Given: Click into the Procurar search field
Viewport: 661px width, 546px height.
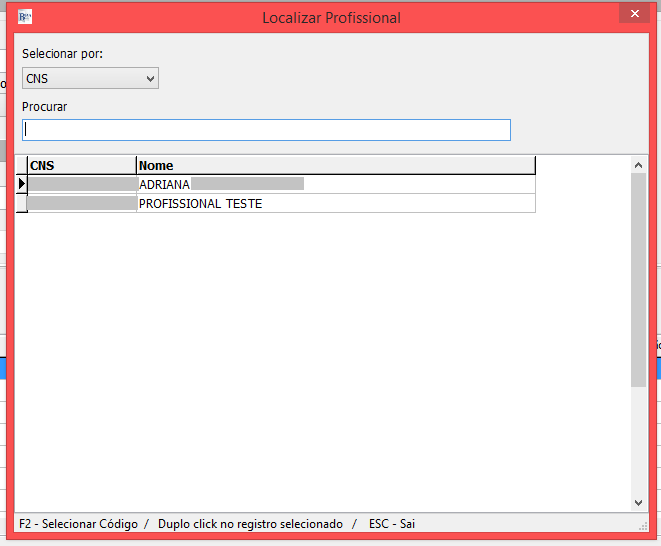Looking at the screenshot, I should [x=266, y=130].
